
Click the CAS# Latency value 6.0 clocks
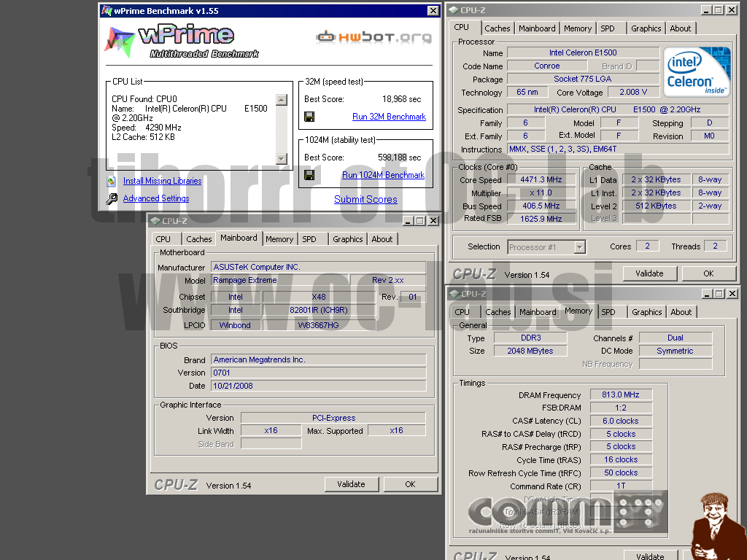click(621, 421)
